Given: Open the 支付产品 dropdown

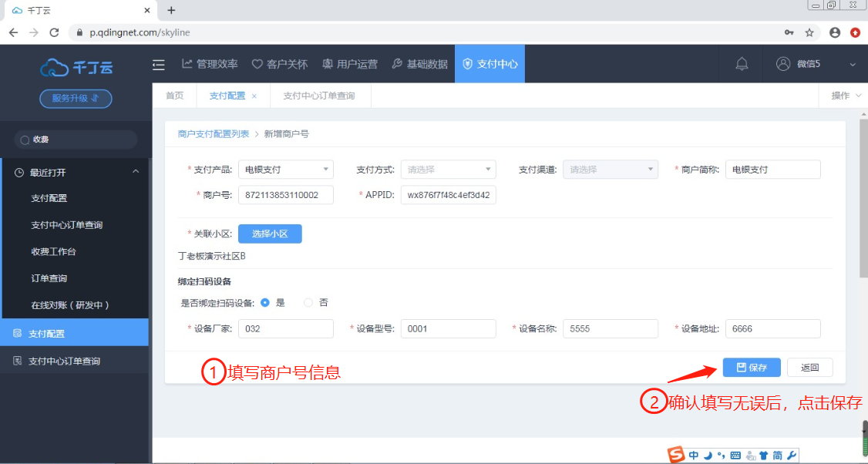Looking at the screenshot, I should [286, 170].
